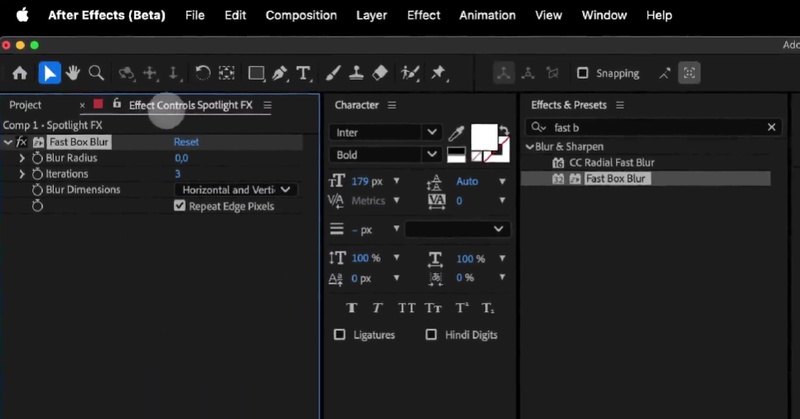Screen dimensions: 800x419
Task: Toggle the Effect Controls panel lock
Action: click(x=117, y=104)
